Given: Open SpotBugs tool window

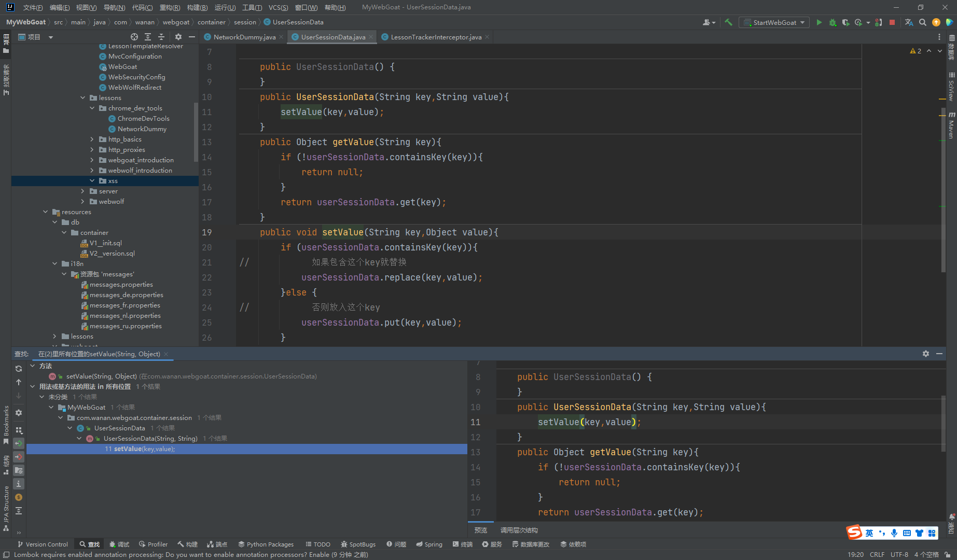Looking at the screenshot, I should pos(358,544).
